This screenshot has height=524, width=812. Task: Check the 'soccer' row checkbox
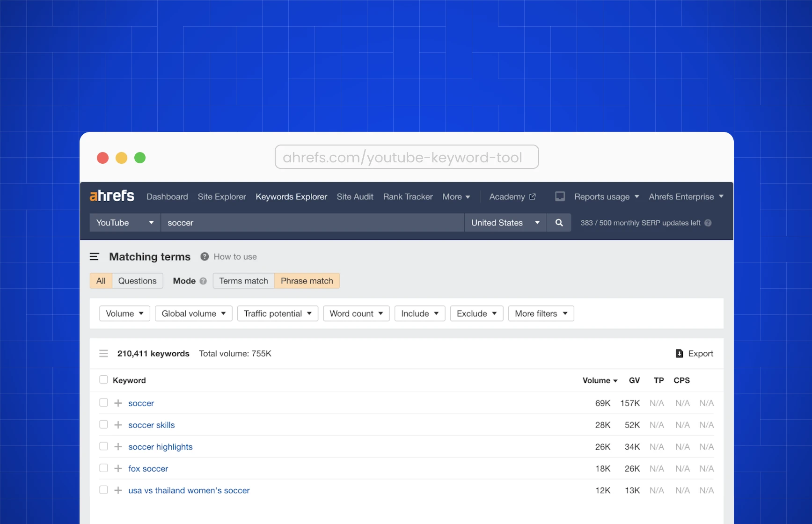(103, 402)
